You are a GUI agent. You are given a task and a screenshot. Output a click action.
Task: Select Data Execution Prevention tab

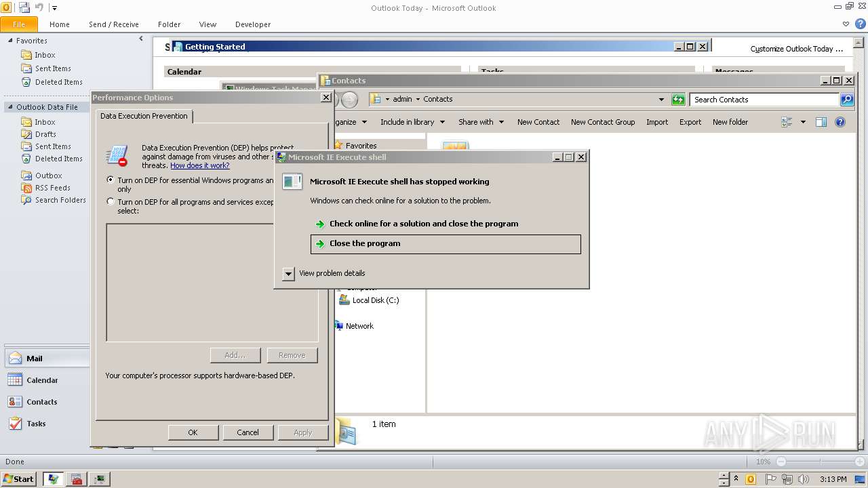[144, 116]
